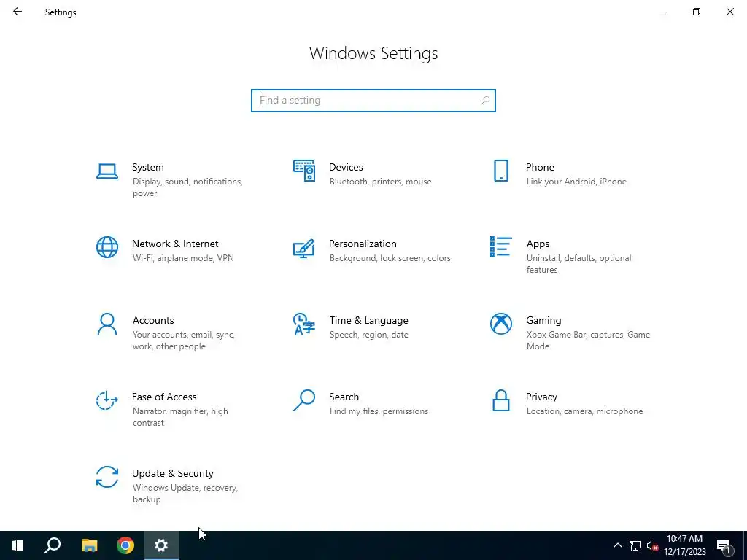Open the Apps list icon
Viewport: 747px width, 560px height.
[x=500, y=246]
